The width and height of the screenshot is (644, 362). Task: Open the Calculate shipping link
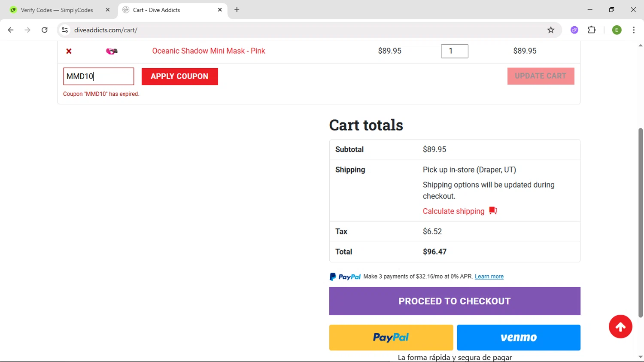[453, 211]
